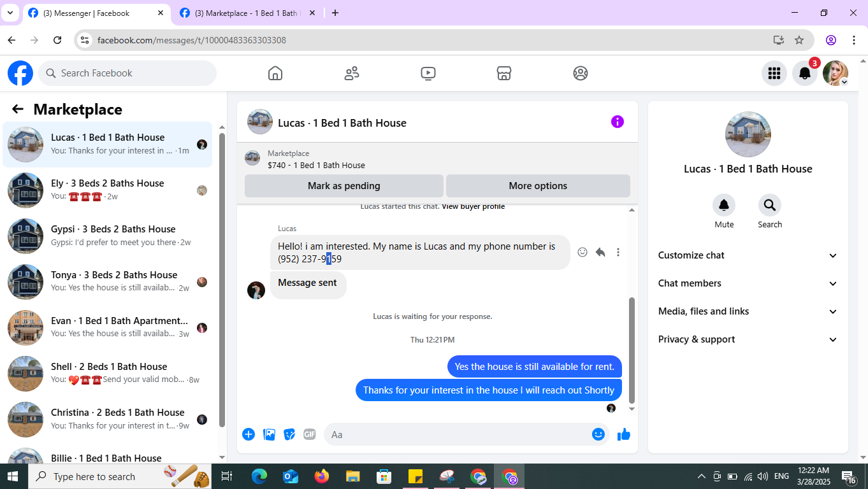Open more actions plus icon in composer
The width and height of the screenshot is (868, 489).
[249, 434]
